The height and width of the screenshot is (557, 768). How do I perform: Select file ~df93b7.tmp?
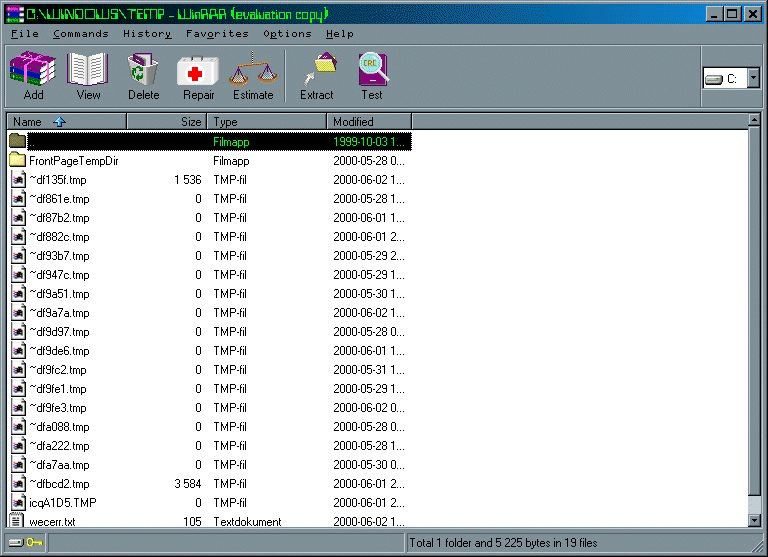[59, 256]
